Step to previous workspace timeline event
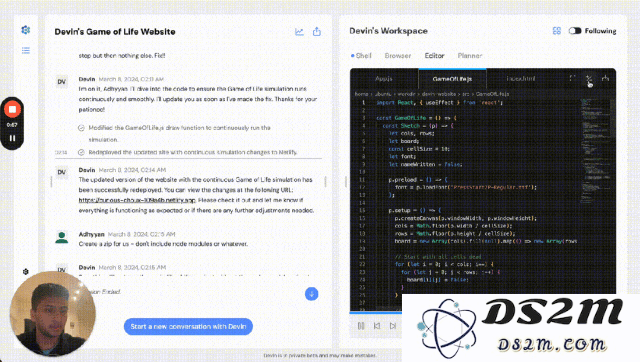The width and height of the screenshot is (640, 362). pos(377,326)
